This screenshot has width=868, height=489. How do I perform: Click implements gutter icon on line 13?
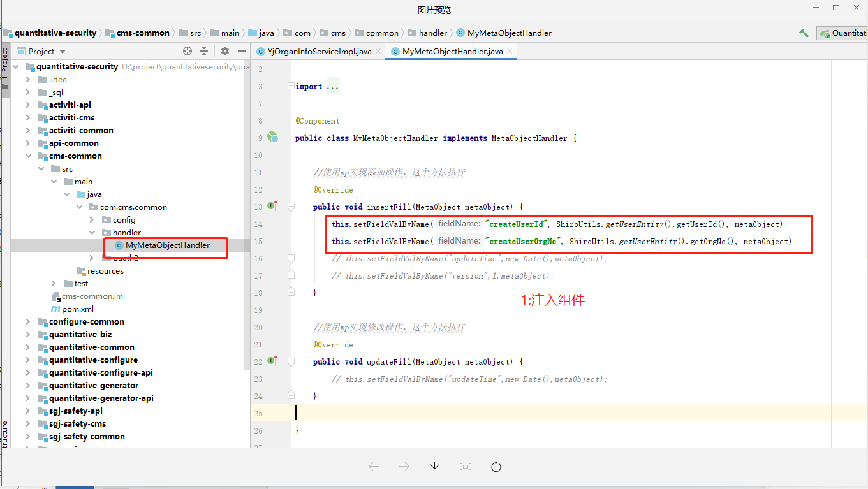(273, 206)
